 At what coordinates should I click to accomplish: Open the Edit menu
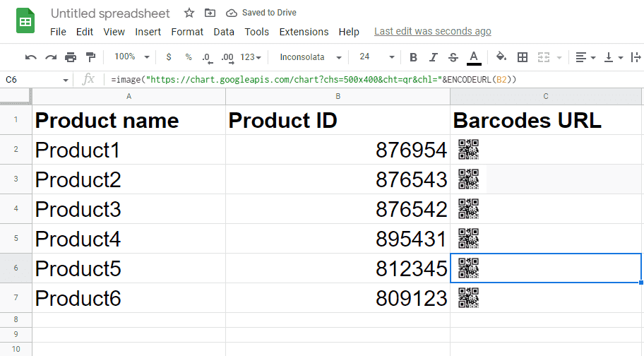tap(85, 32)
